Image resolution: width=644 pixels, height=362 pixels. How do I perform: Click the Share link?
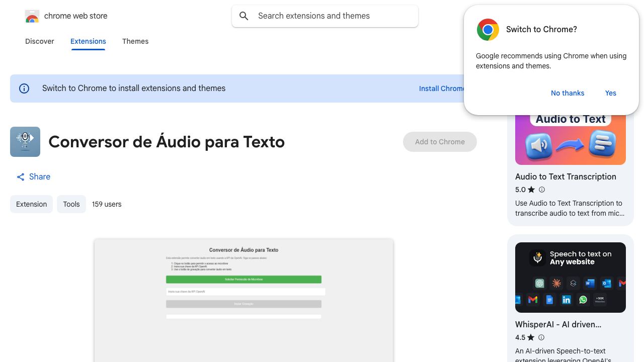click(x=33, y=177)
